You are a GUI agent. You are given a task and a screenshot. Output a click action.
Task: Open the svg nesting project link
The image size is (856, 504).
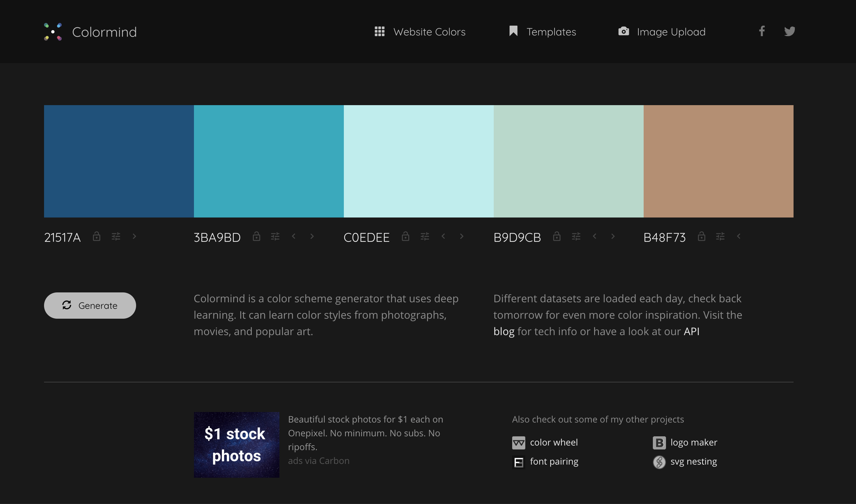pyautogui.click(x=694, y=462)
